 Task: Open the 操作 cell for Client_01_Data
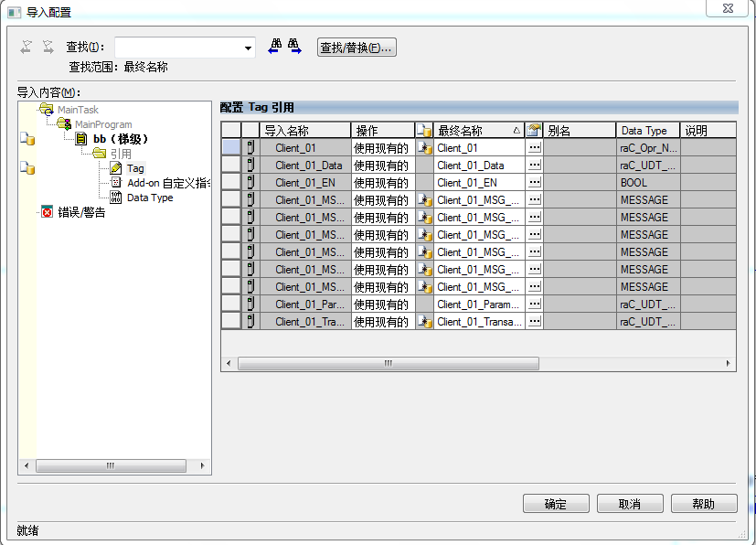[381, 166]
